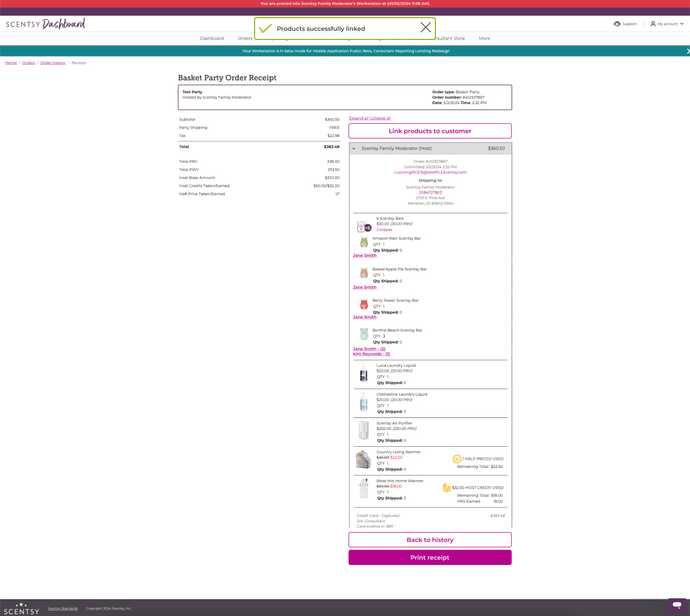Screen dimensions: 690x616
Task: Click the Total $383.48 amount
Action: coord(332,147)
